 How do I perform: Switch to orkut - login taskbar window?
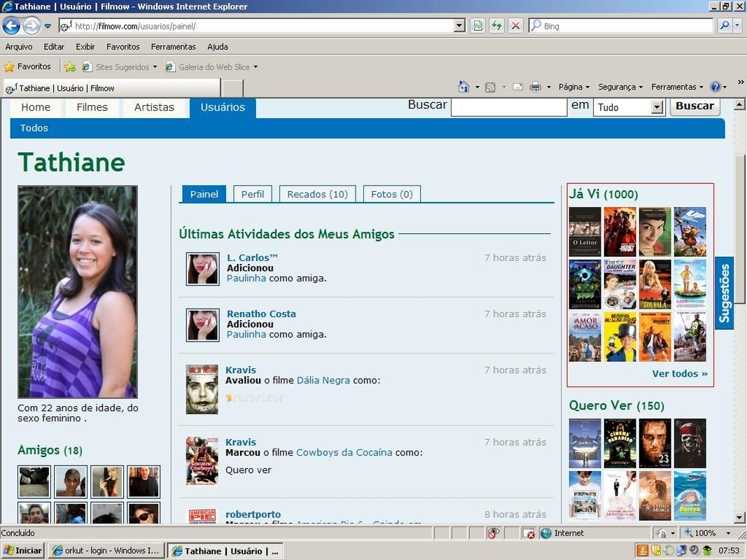pos(106,551)
